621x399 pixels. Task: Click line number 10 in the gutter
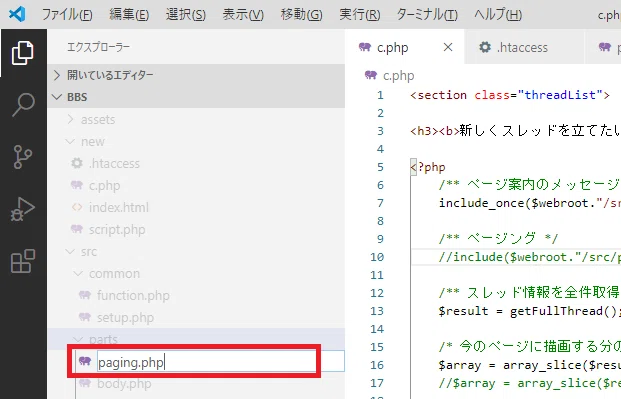coord(377,257)
